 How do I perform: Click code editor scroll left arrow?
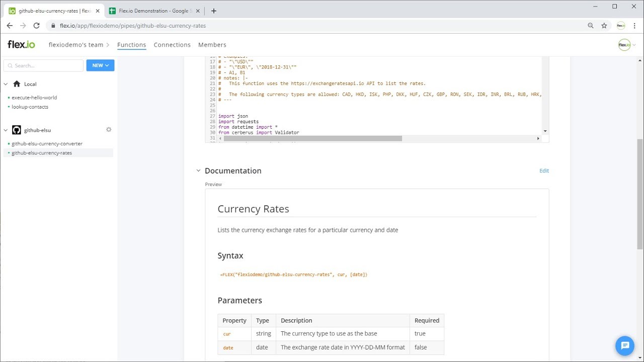[220, 138]
